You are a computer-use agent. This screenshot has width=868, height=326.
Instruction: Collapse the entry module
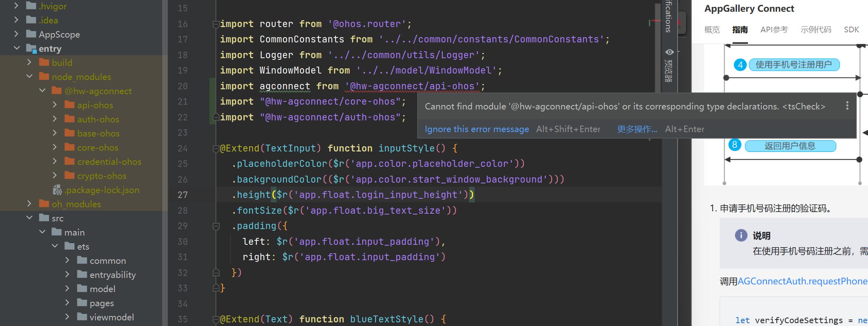pyautogui.click(x=17, y=48)
